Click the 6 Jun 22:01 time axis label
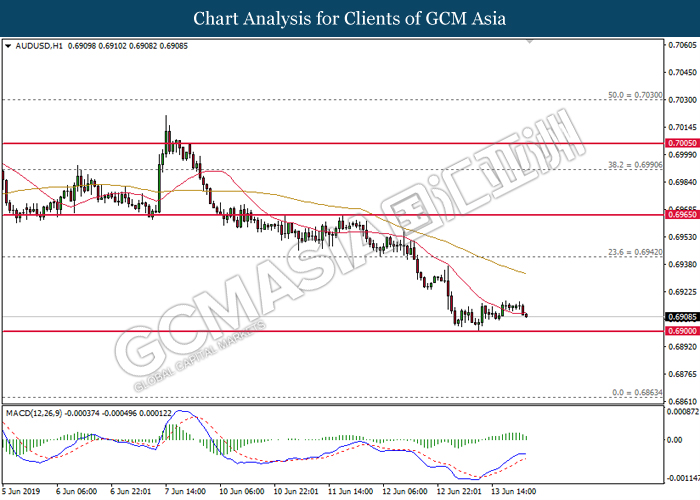 click(131, 491)
